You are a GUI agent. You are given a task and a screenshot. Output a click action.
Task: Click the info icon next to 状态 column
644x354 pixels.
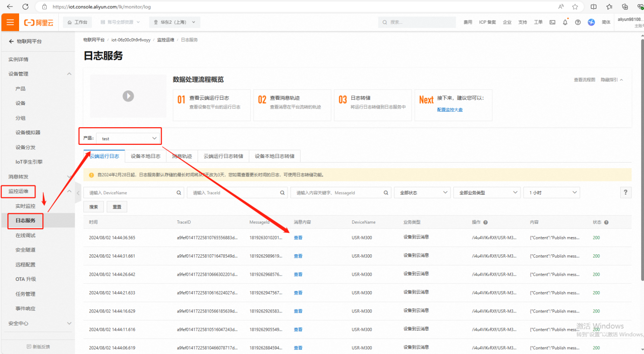tap(606, 223)
